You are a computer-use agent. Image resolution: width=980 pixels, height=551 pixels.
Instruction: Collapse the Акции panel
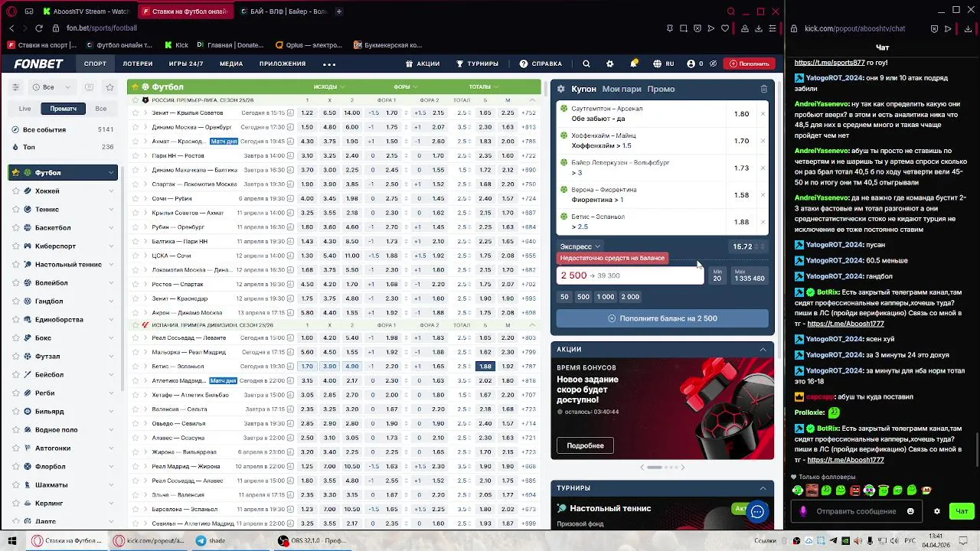[x=763, y=349]
